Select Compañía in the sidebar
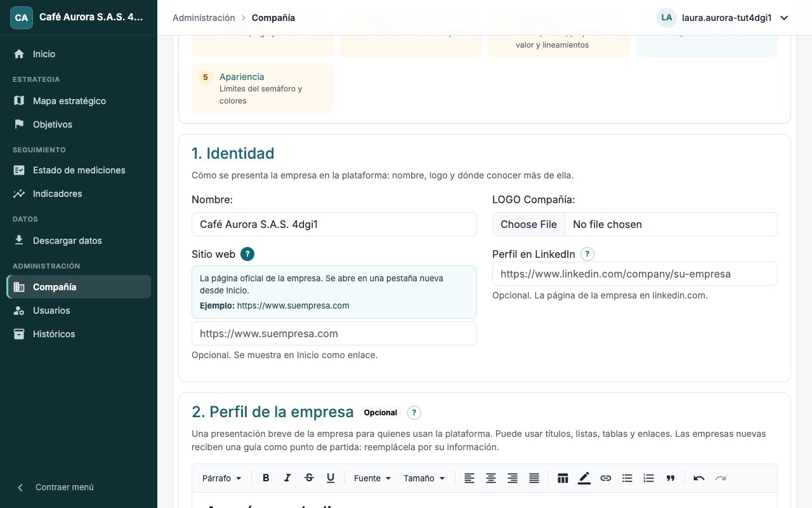The height and width of the screenshot is (508, 812). coord(79,287)
